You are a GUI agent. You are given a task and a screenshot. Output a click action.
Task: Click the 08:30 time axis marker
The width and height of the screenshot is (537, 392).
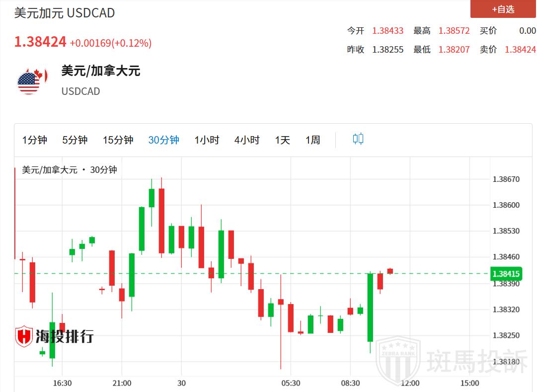point(350,383)
